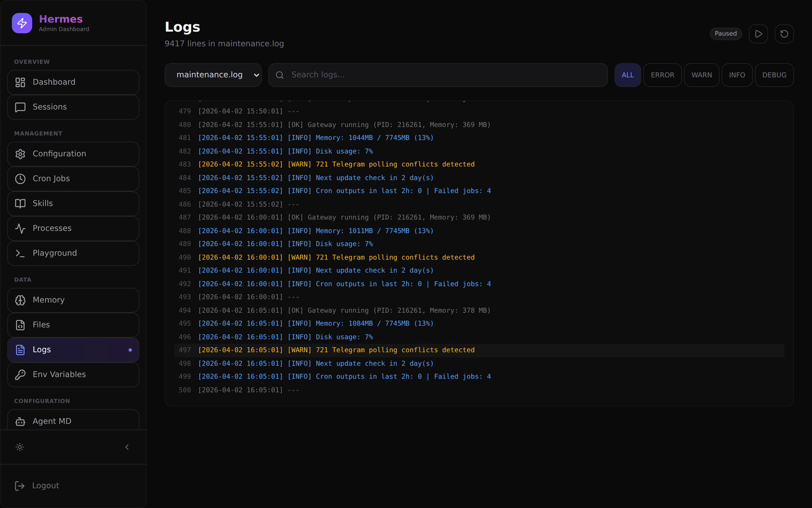Click log line 480 Gateway running
This screenshot has height=508, width=812.
479,125
